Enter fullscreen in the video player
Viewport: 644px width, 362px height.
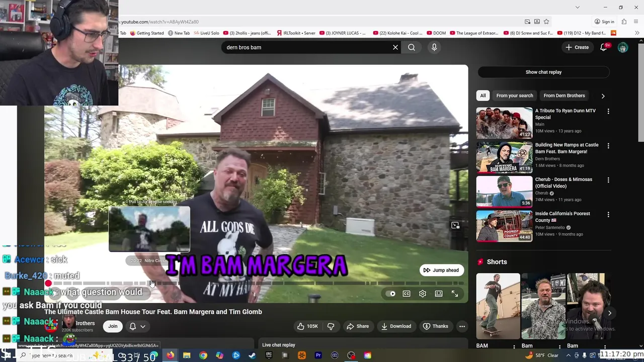[455, 294]
